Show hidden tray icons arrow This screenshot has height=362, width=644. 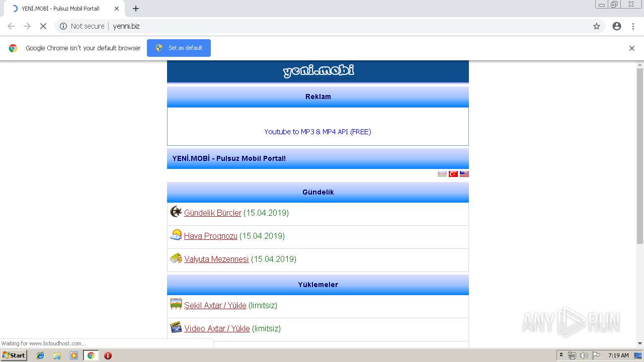tap(561, 355)
